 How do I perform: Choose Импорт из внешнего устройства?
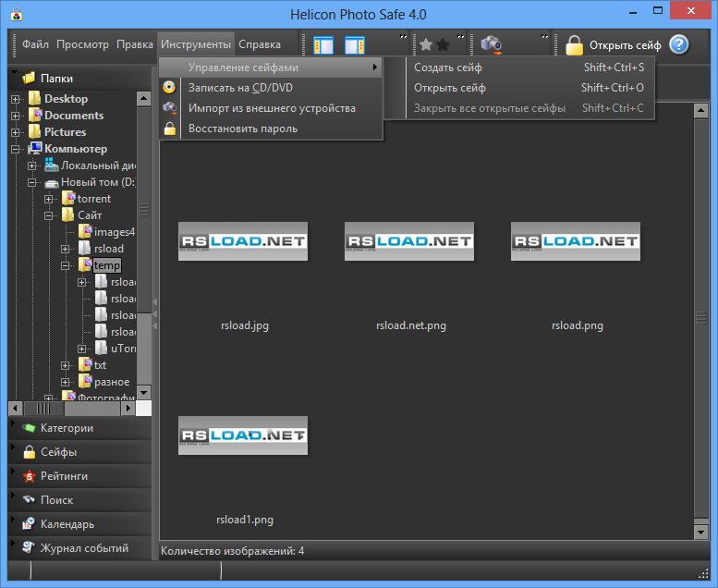(271, 108)
